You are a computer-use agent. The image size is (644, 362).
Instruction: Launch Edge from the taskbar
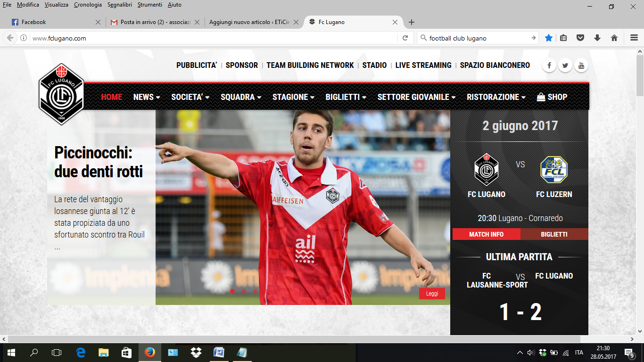click(81, 352)
